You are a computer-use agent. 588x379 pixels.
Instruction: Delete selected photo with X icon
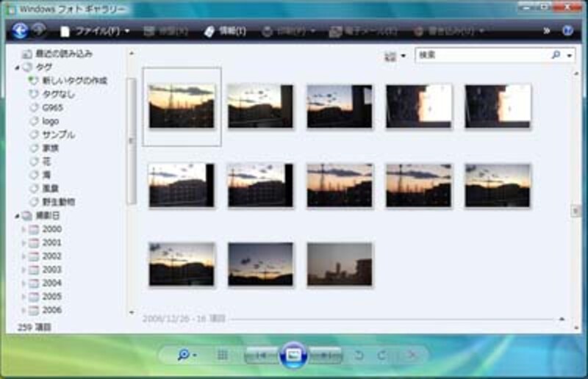(x=412, y=354)
